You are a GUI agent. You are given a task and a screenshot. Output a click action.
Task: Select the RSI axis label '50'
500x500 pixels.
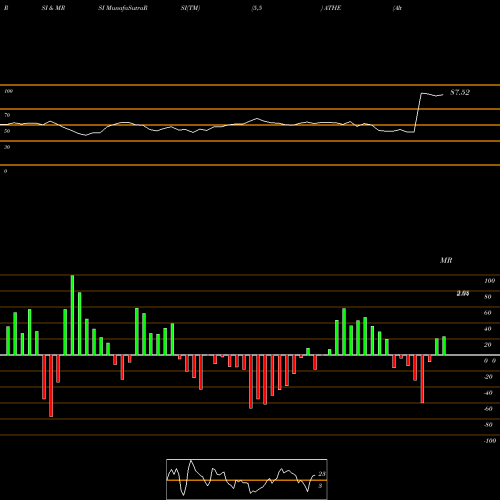tap(7, 131)
